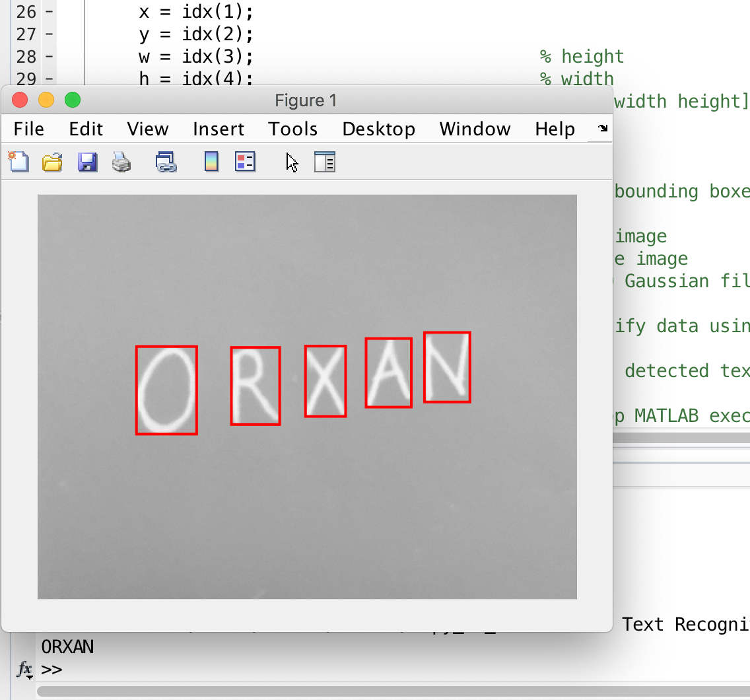
Task: Toggle a legend onto the figure
Action: click(245, 162)
